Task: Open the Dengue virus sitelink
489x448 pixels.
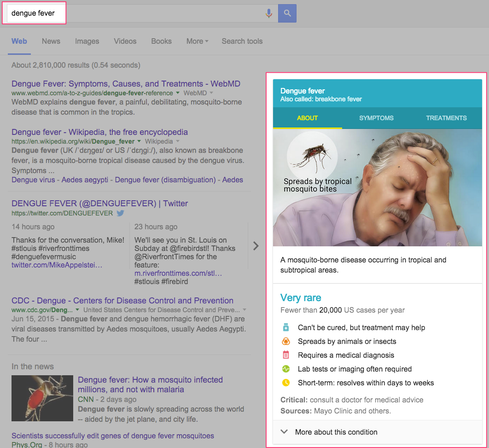Action: point(33,180)
